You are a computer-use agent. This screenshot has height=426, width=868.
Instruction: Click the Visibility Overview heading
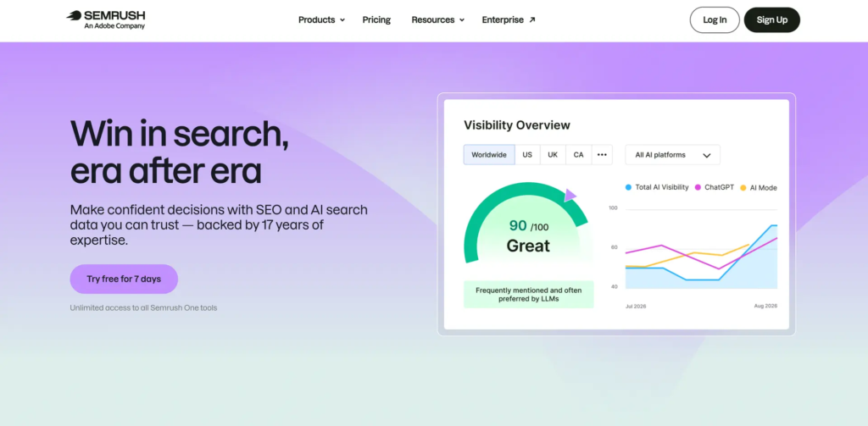tap(517, 125)
